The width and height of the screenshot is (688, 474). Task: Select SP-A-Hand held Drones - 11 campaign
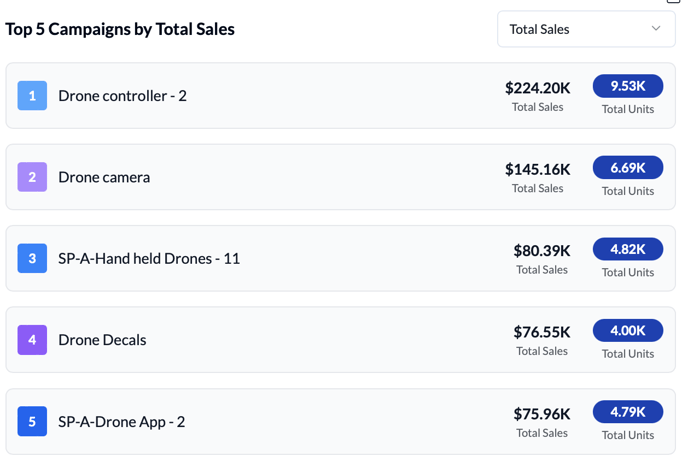pos(149,258)
